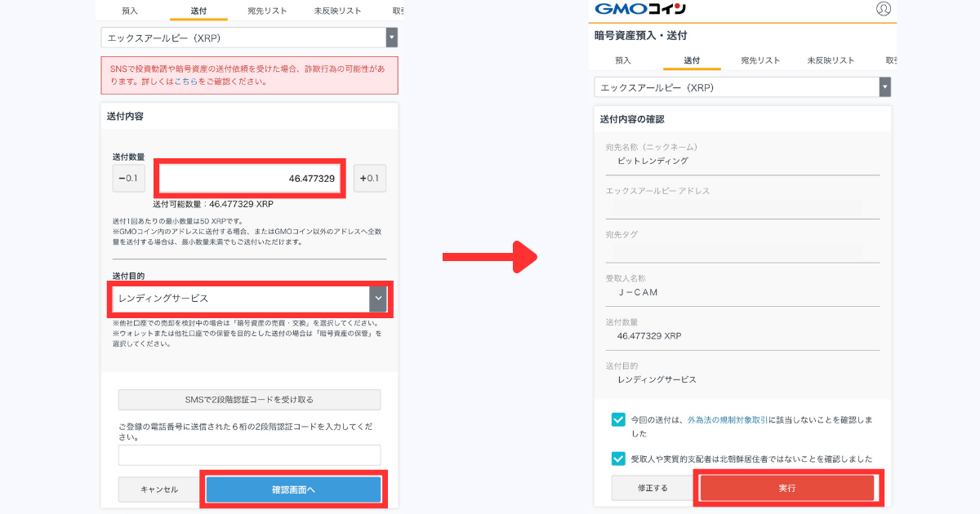980x514 pixels.
Task: Click the 送付数量 amount input field
Action: point(250,179)
